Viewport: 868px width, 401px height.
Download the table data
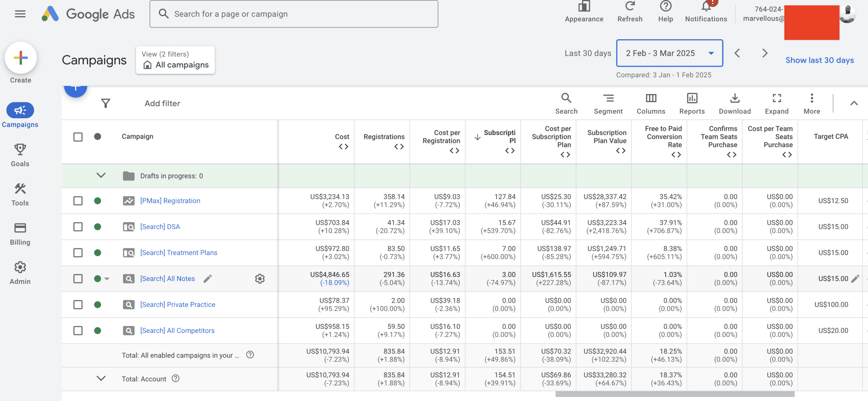point(735,104)
